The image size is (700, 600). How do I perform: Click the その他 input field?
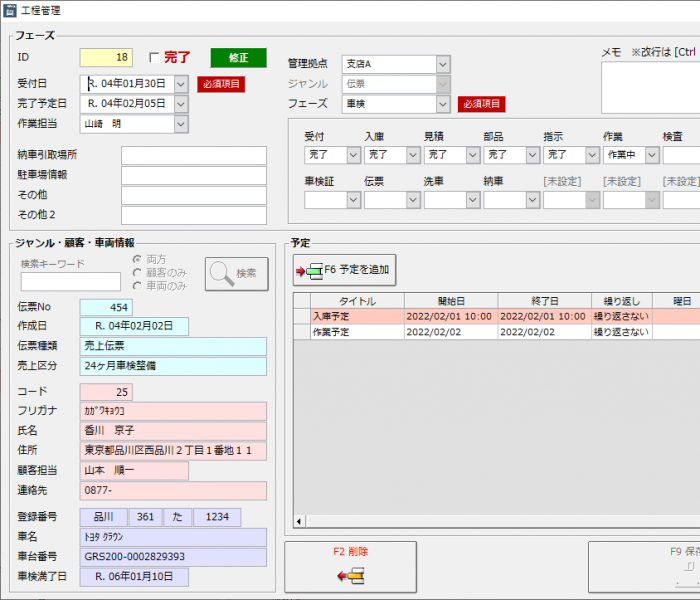pos(194,196)
